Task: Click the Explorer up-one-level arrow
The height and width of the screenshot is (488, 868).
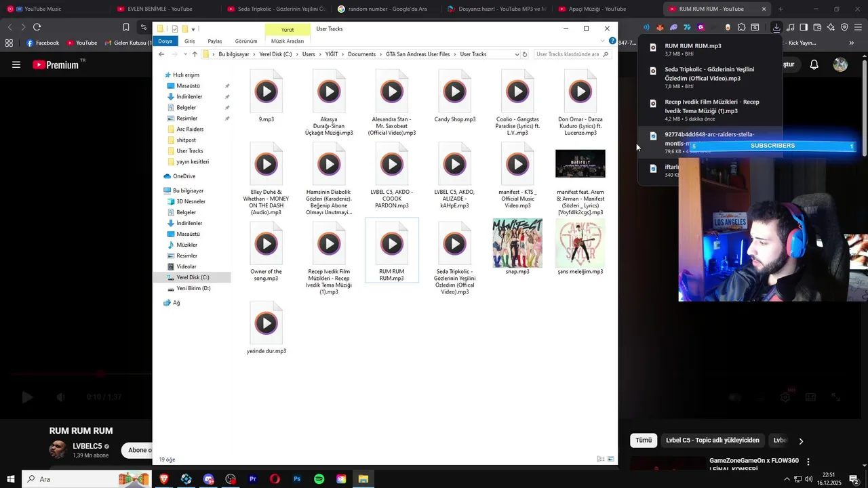Action: (x=195, y=54)
